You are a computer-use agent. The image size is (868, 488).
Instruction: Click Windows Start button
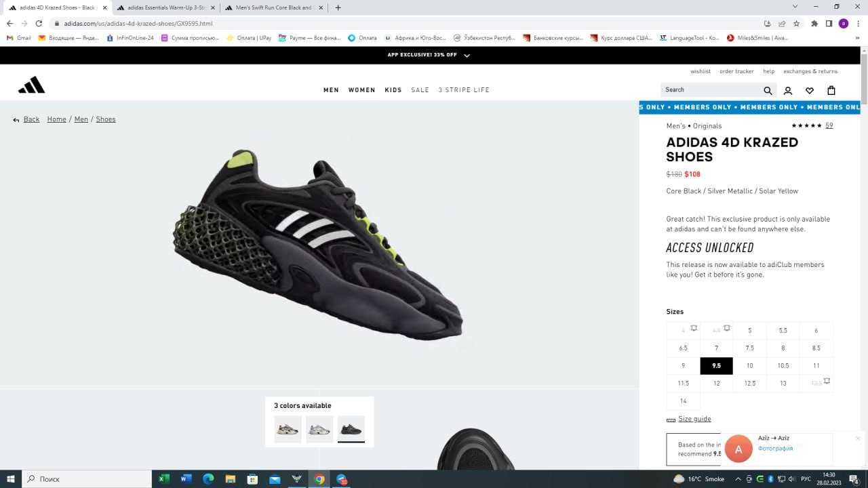[11, 479]
